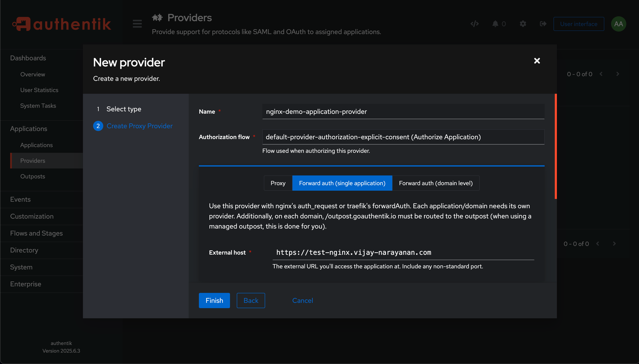Click bottom pagination previous page arrow
The image size is (639, 364).
[598, 244]
